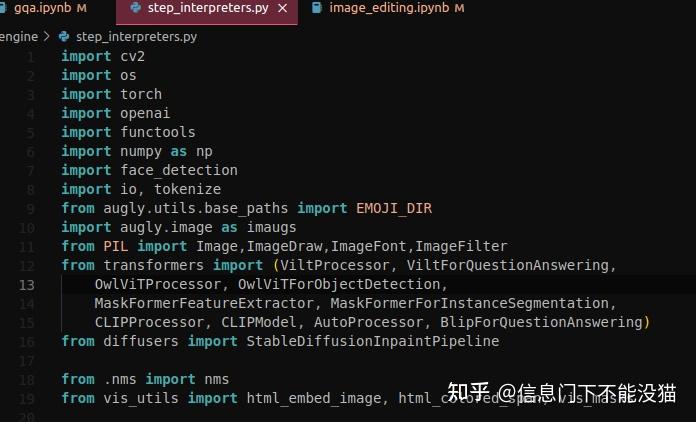Close the step_interpreters.py editor tab
Image resolution: width=696 pixels, height=422 pixels.
[282, 8]
